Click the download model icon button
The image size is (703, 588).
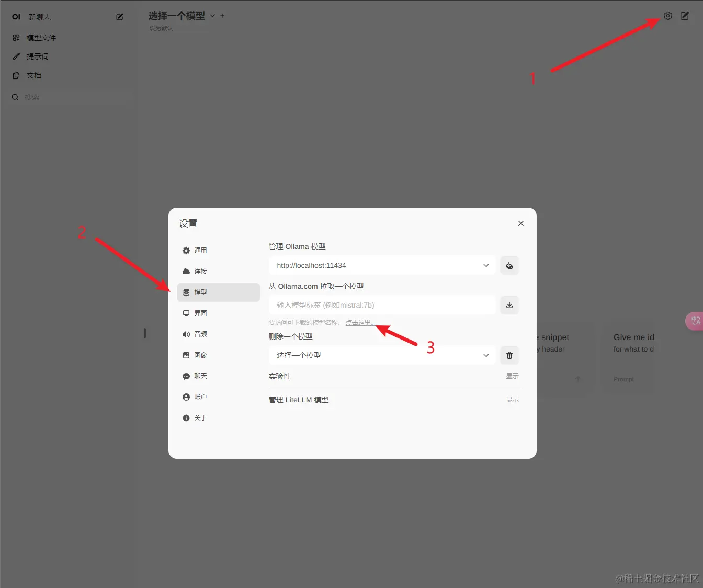click(509, 305)
